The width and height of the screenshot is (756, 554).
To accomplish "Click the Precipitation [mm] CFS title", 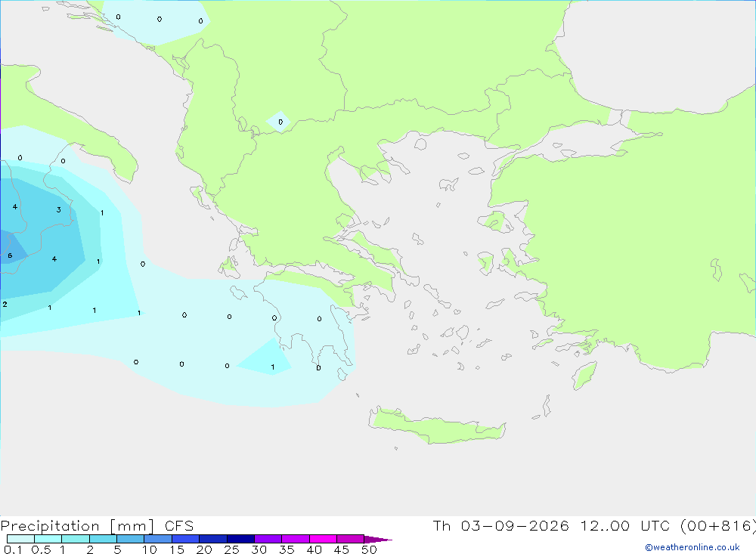I will click(x=97, y=526).
